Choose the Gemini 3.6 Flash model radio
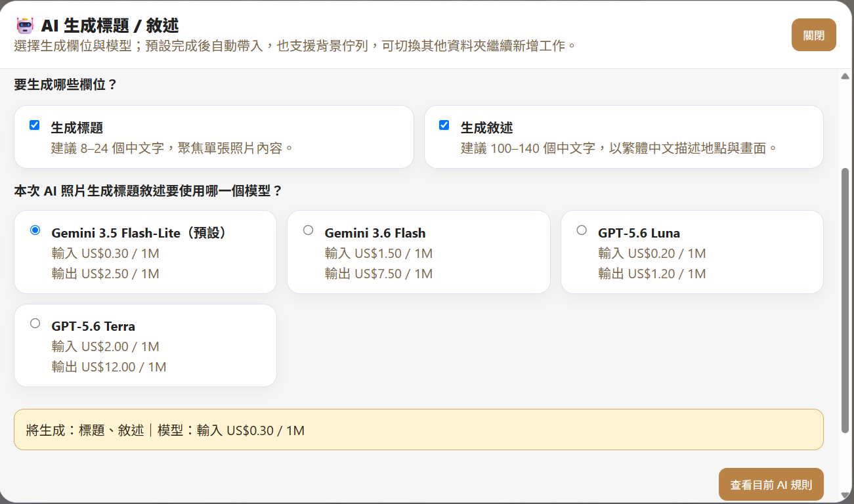 pos(309,230)
